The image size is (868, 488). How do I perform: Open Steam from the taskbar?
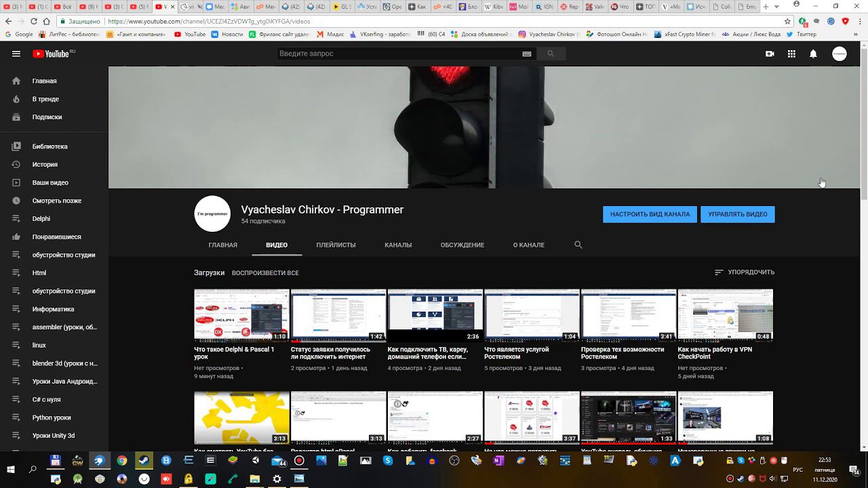144,461
